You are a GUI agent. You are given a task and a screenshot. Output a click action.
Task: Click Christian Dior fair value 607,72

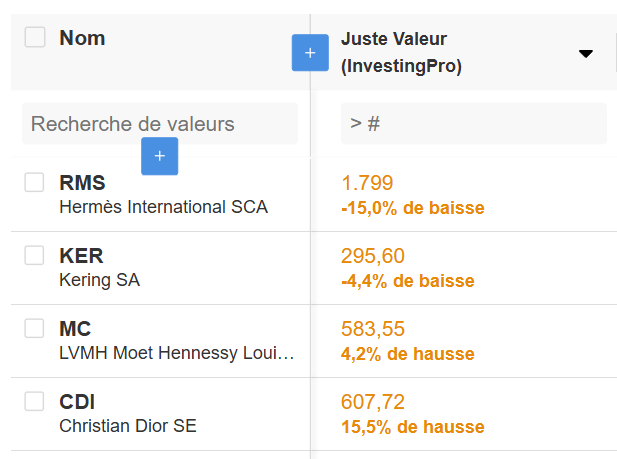373,402
